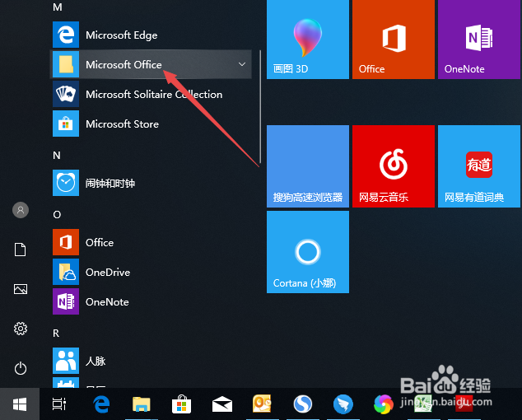Screen dimensions: 522x420
Task: Launch 搜狗高速浏览器 tile
Action: coord(308,166)
